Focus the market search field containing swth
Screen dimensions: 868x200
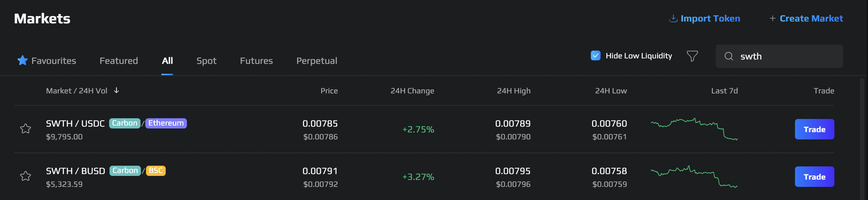[x=779, y=56]
